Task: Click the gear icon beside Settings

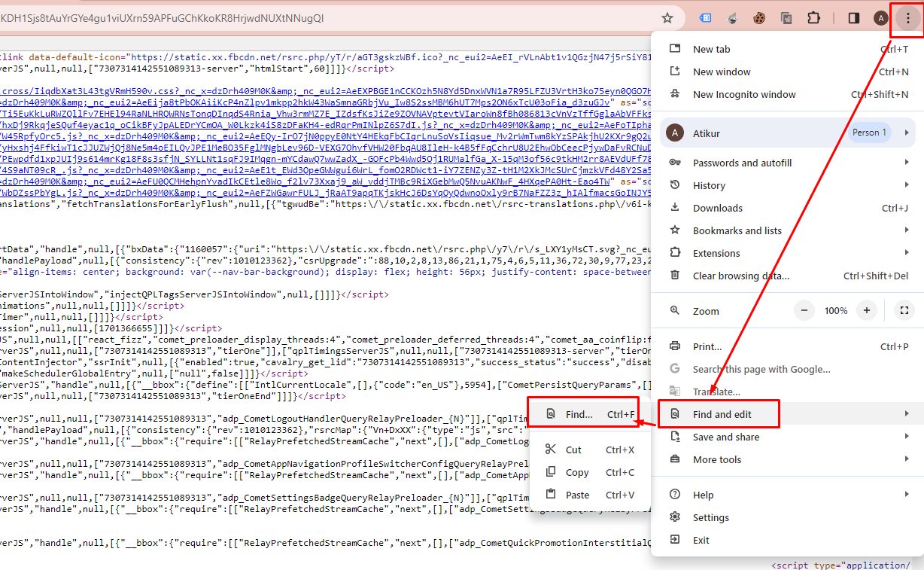Action: point(675,517)
